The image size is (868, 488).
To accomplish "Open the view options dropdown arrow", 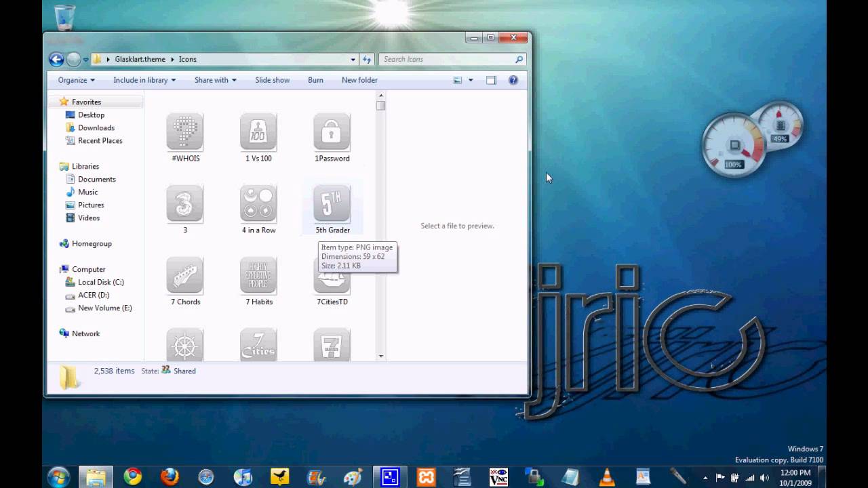I will [x=471, y=80].
